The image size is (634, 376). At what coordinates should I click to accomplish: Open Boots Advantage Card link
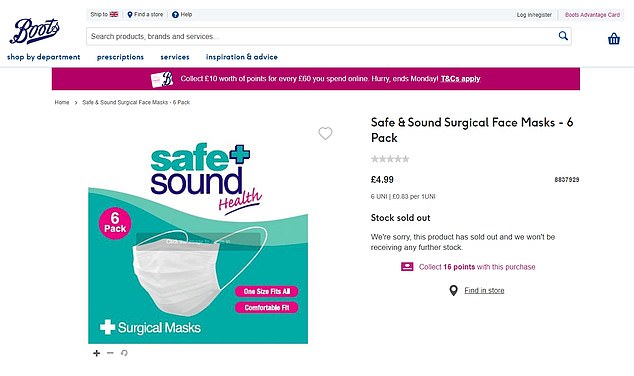(x=592, y=15)
